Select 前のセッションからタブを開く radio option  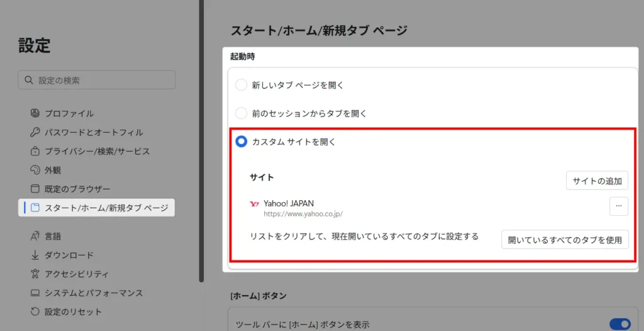[x=241, y=113]
